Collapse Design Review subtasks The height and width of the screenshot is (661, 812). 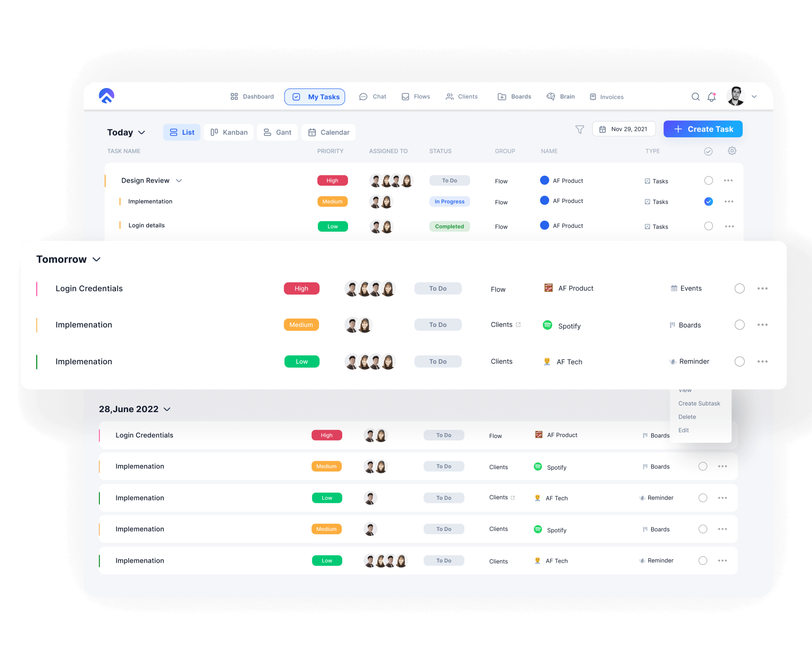(179, 181)
